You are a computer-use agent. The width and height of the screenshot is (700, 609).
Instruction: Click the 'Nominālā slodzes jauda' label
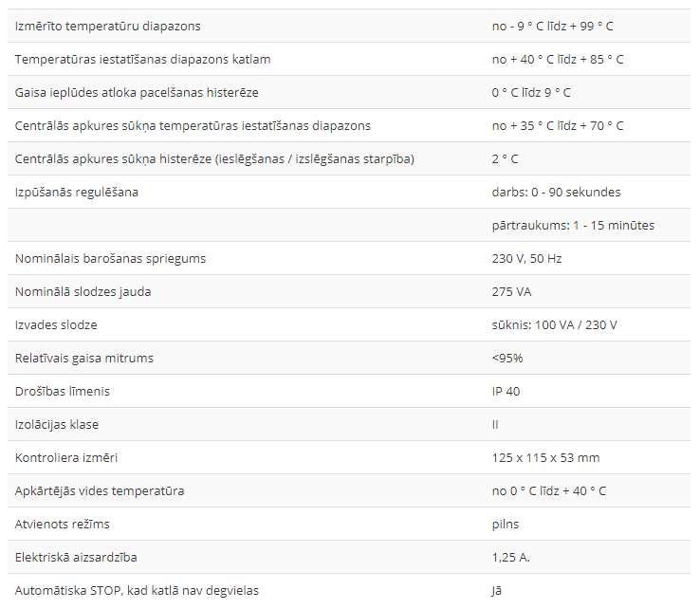[x=83, y=291]
